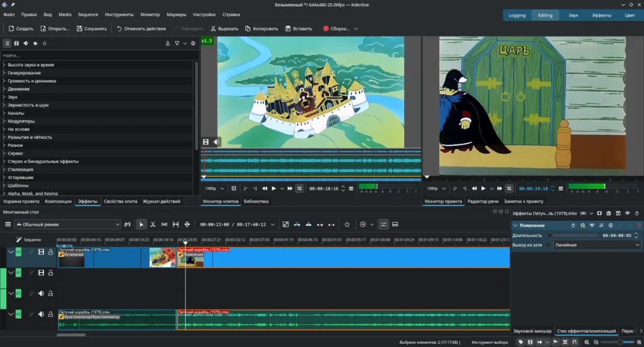Click the subtitle track icon in timeline toolbar
Image resolution: width=644 pixels, height=347 pixels.
point(395,224)
